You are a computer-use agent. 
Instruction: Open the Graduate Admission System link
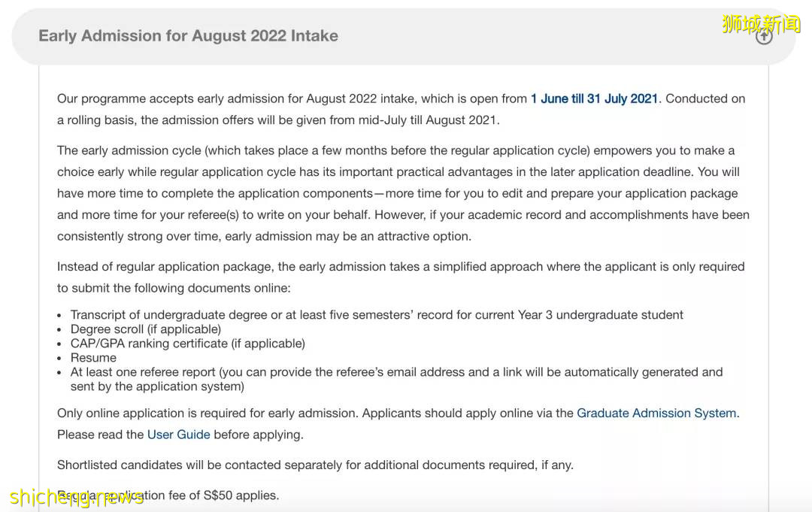[656, 413]
